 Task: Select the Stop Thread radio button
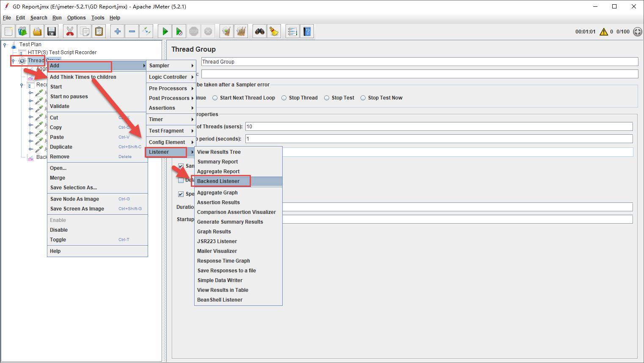284,98
